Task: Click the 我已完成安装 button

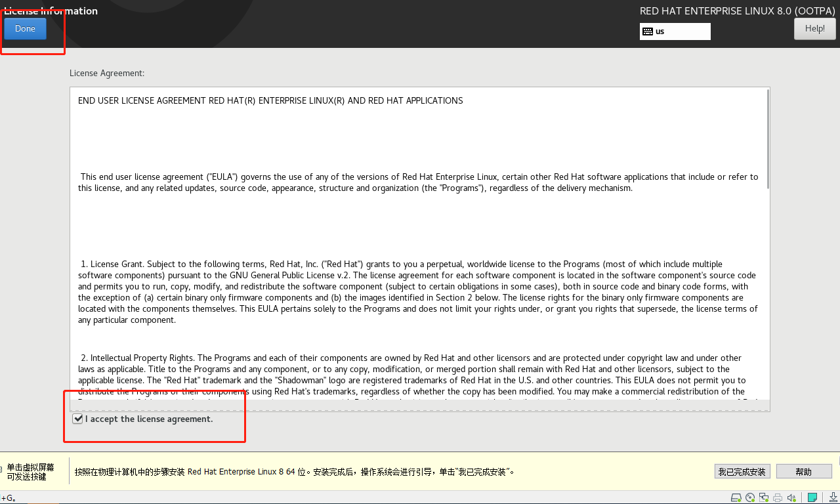Action: tap(742, 472)
